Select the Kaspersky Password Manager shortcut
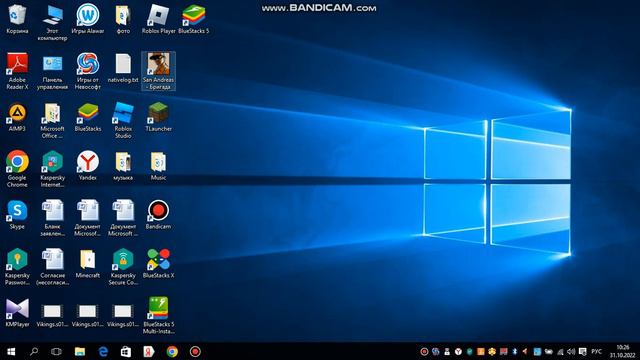Viewport: 640px width, 360px height. (17, 267)
